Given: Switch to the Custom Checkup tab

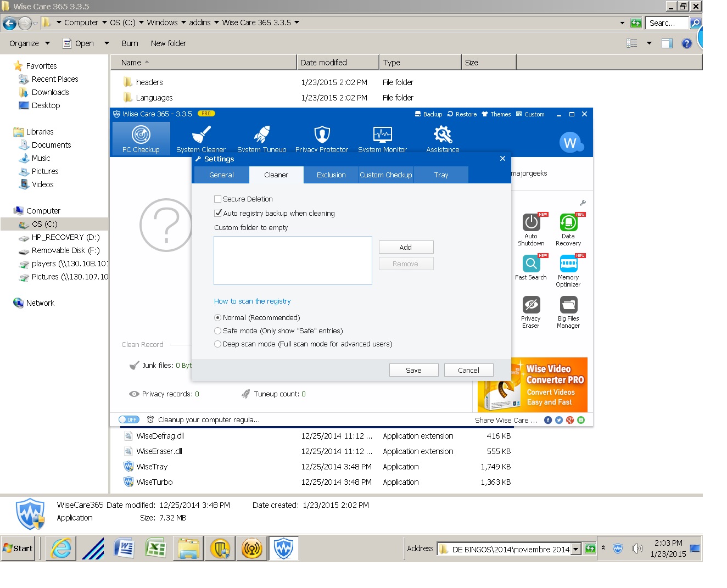Looking at the screenshot, I should pos(386,175).
